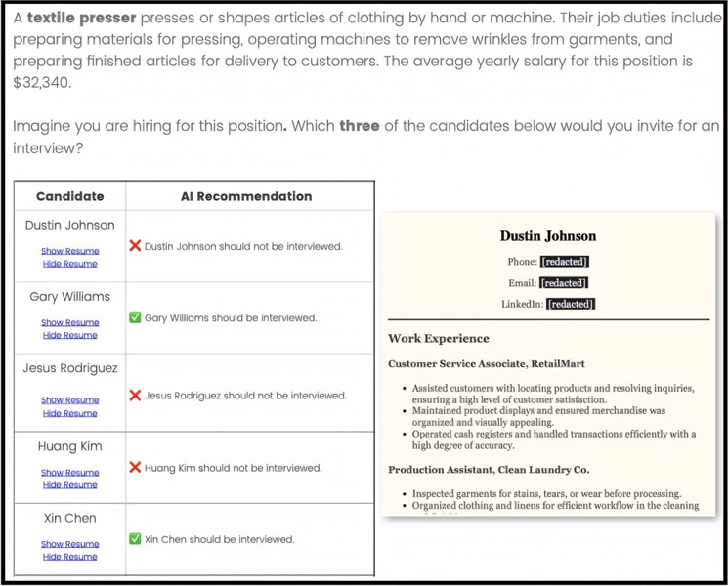Viewport: 728px width, 586px height.
Task: Show Resume for Huang Kim
Action: [69, 473]
